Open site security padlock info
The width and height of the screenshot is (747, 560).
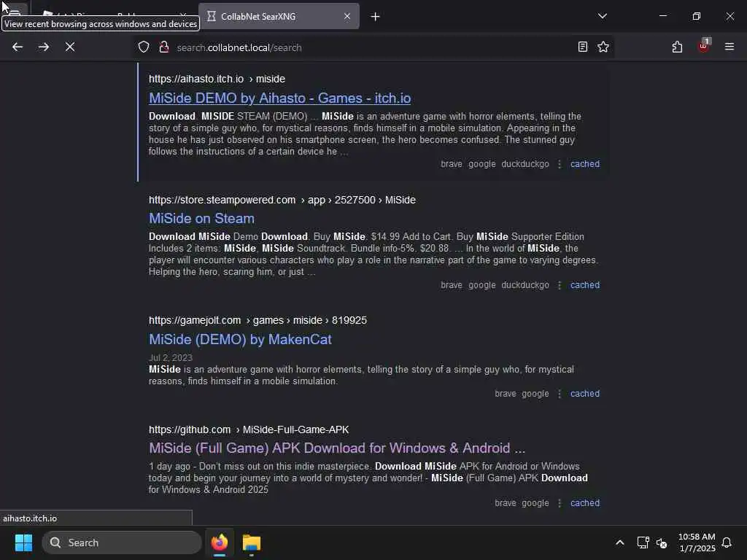click(164, 47)
